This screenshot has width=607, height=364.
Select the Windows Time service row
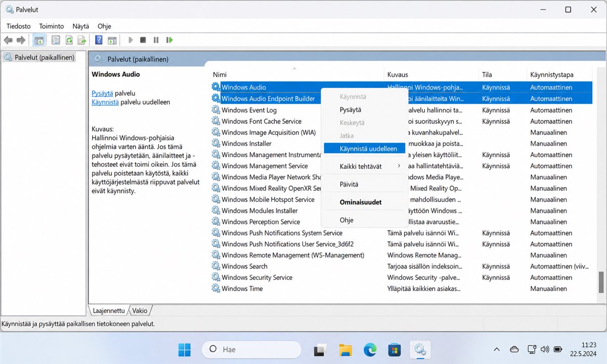pyautogui.click(x=402, y=289)
